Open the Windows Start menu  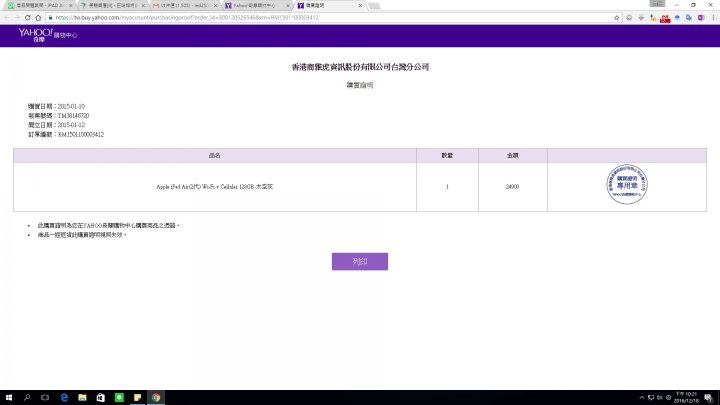9,397
